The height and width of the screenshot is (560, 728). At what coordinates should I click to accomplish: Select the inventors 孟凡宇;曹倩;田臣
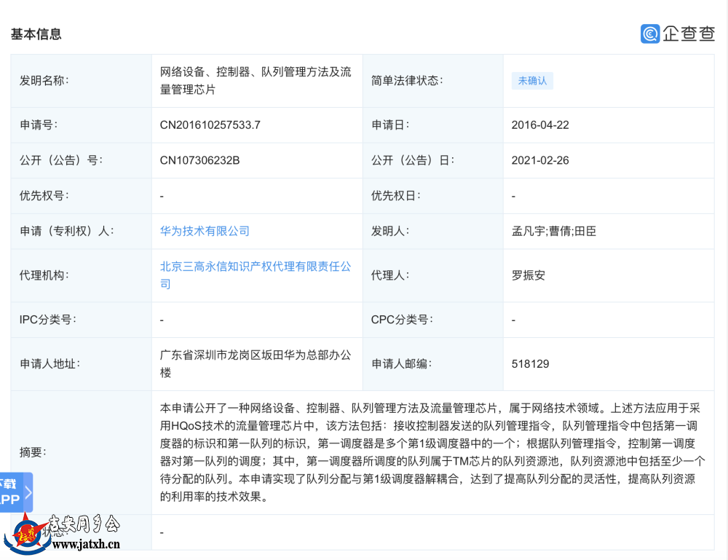click(x=553, y=231)
